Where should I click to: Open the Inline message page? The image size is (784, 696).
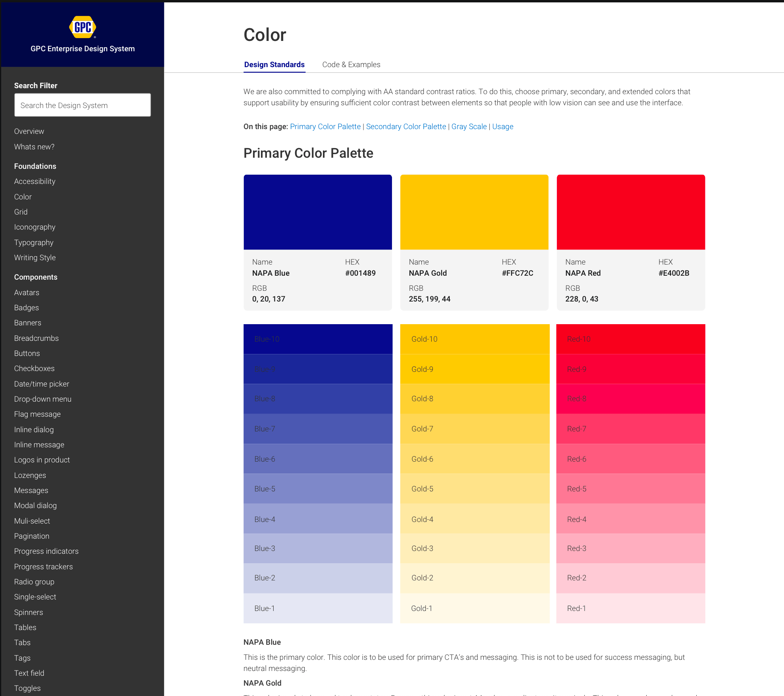tap(39, 445)
